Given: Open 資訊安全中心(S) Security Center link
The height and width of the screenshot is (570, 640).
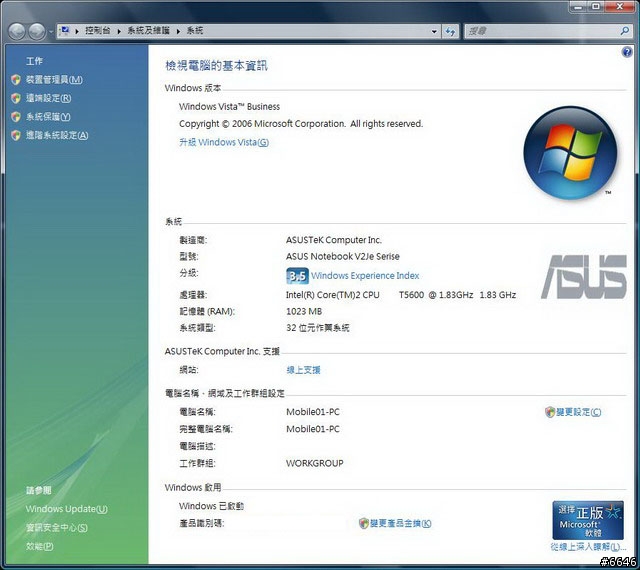Looking at the screenshot, I should pyautogui.click(x=57, y=528).
